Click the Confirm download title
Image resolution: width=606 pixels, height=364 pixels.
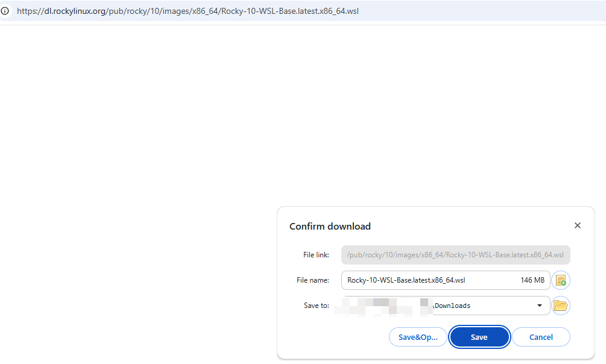330,227
